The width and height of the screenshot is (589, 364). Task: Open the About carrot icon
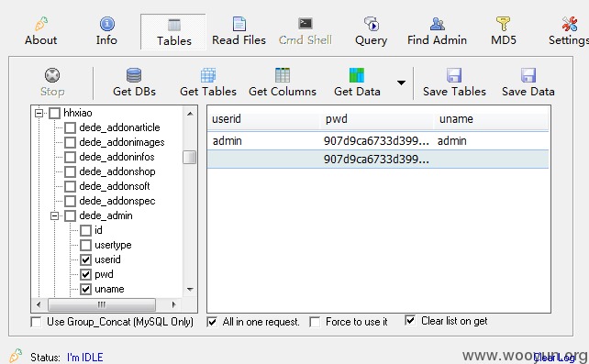pyautogui.click(x=41, y=24)
